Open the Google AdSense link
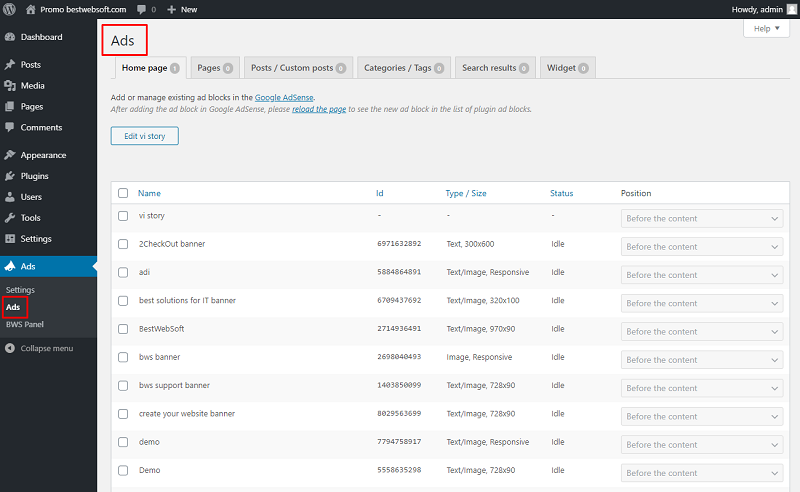800x492 pixels. [x=284, y=97]
